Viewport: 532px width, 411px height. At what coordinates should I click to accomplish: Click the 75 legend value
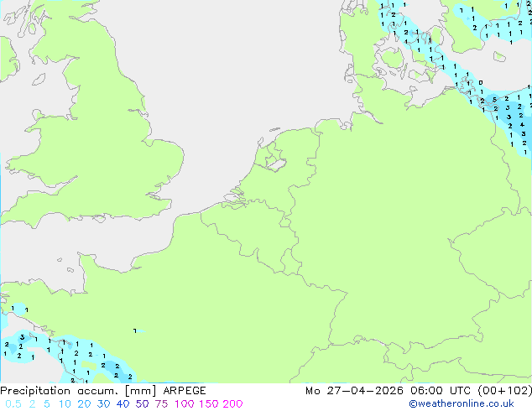pos(161,404)
